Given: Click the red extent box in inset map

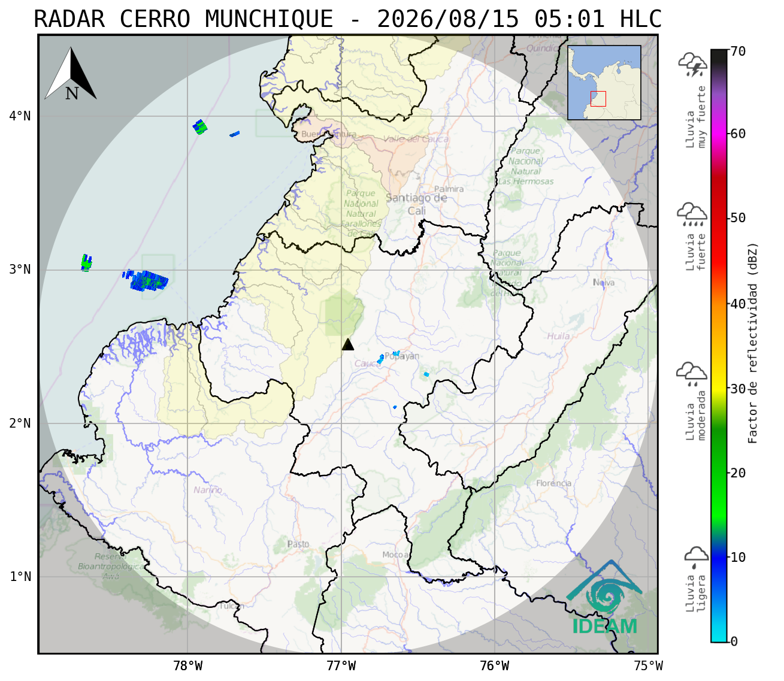Looking at the screenshot, I should pyautogui.click(x=598, y=99).
